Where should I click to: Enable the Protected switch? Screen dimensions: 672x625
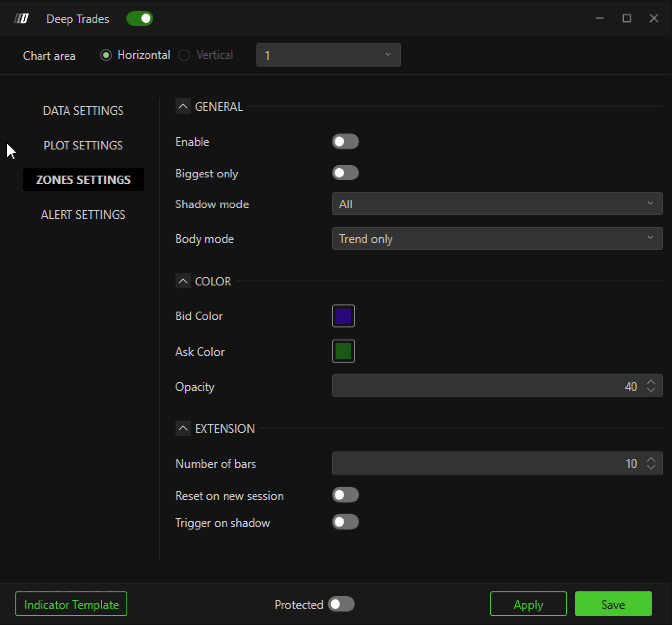tap(341, 604)
